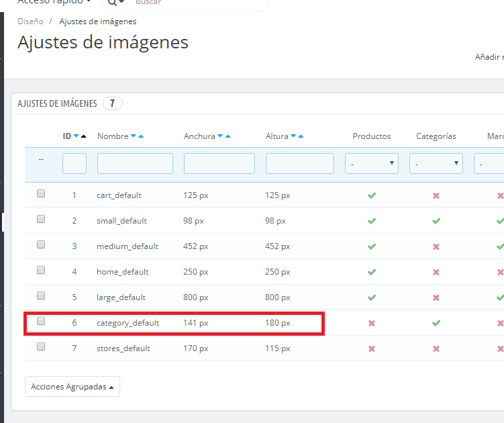Click the large_default name cell
This screenshot has width=504, height=423.
click(121, 297)
